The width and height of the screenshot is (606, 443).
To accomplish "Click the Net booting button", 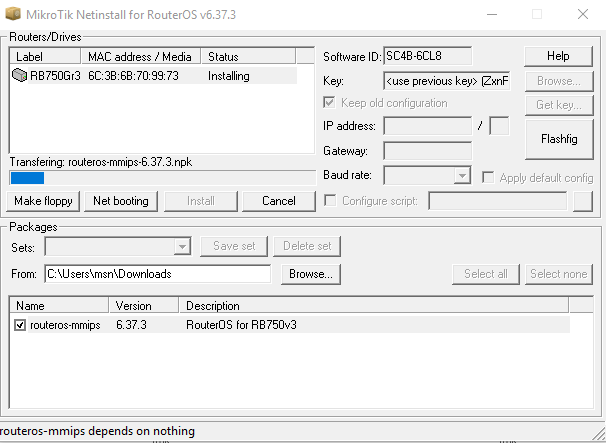I will [x=120, y=201].
